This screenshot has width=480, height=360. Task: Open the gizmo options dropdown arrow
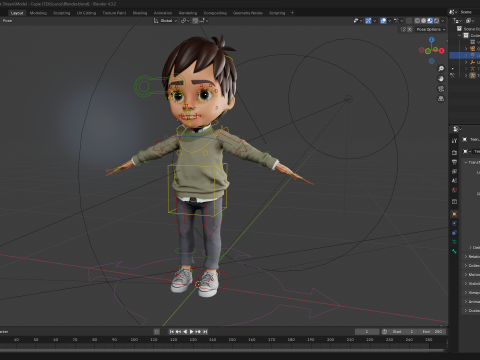click(375, 21)
